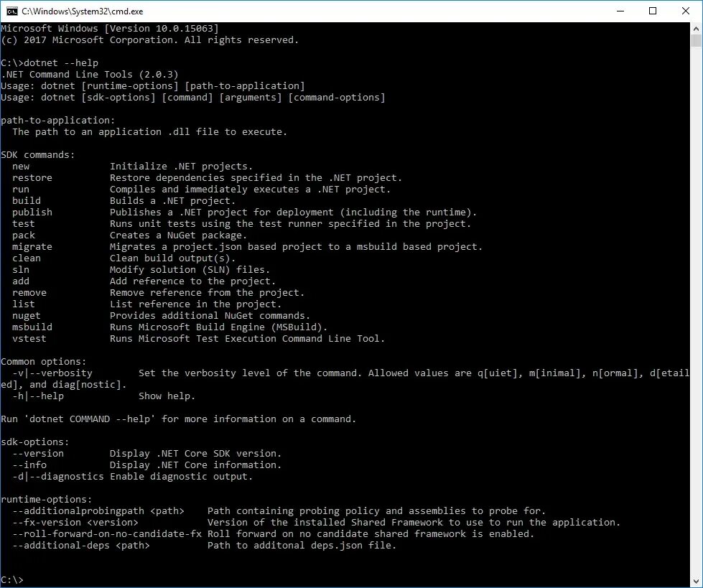Click 'Modify solution (SLN) files.' description
The width and height of the screenshot is (703, 588).
point(190,270)
